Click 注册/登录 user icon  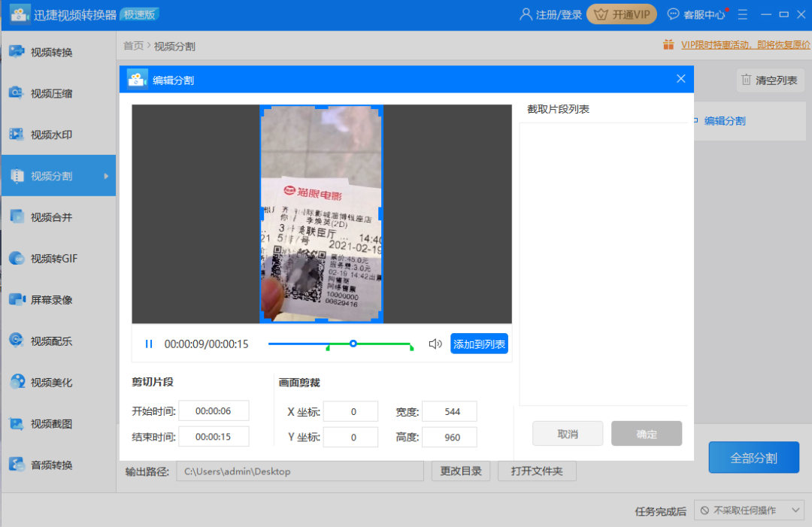point(526,14)
